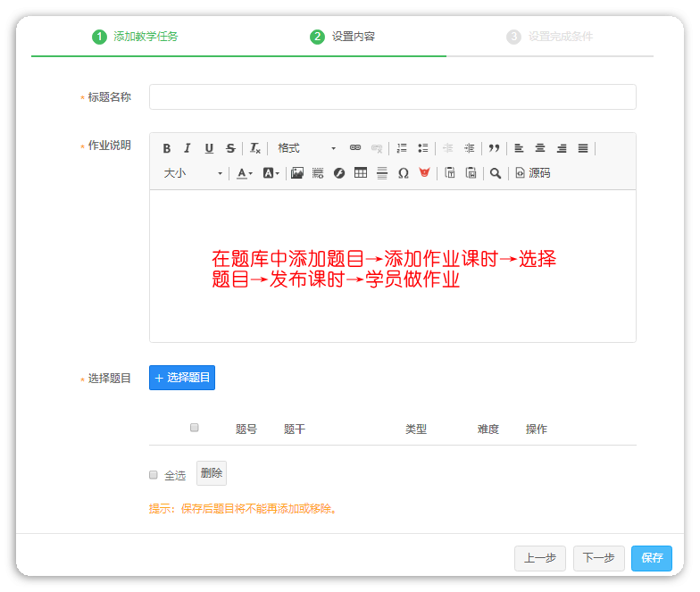
Task: Check the 全选 checkbox
Action: 154,475
